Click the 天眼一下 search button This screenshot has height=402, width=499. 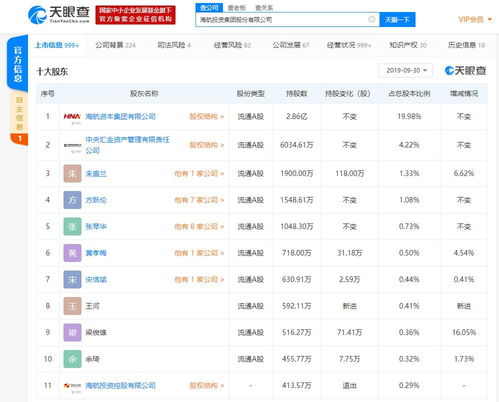397,20
